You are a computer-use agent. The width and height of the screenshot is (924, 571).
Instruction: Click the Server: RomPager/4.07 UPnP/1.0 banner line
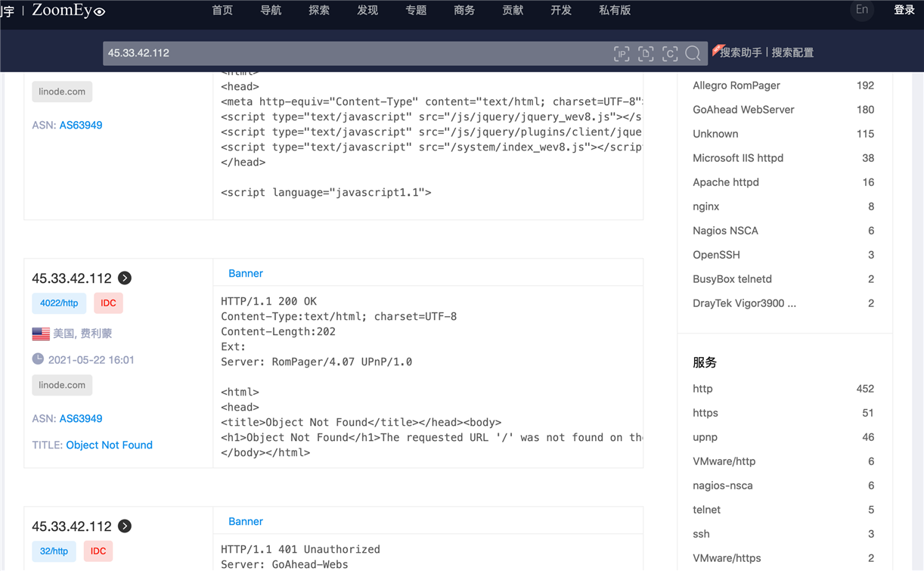[x=317, y=362]
